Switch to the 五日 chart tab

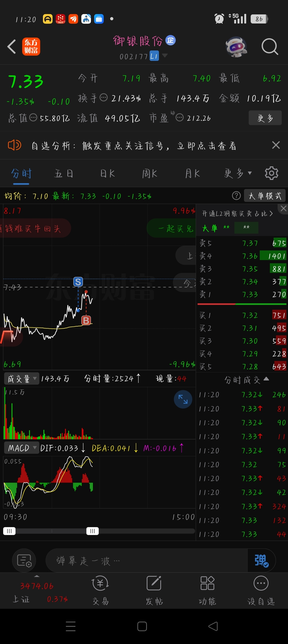click(63, 174)
